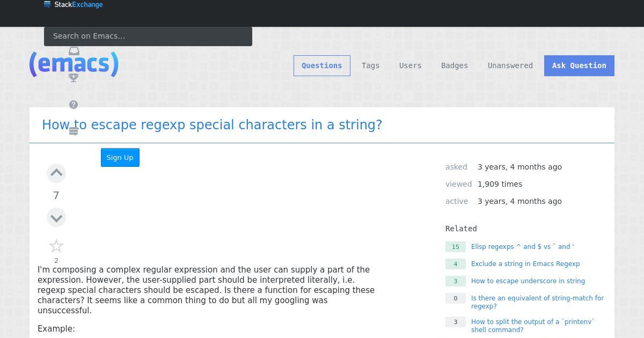Upvote the question with the up arrow

[56, 173]
